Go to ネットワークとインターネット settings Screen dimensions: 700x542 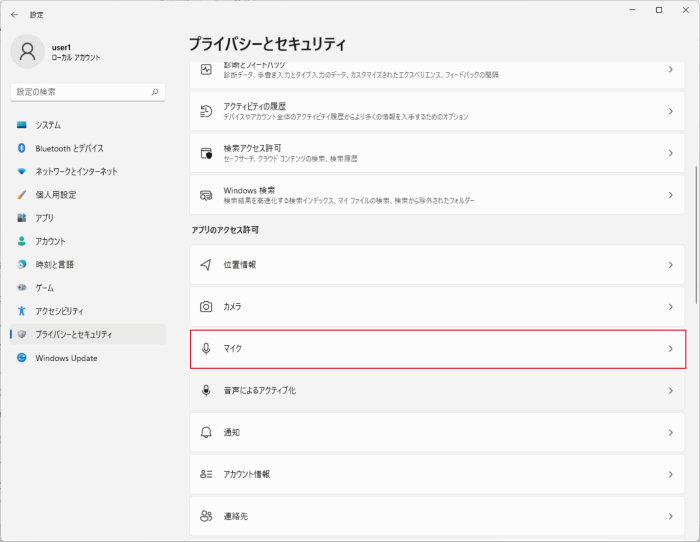88,171
